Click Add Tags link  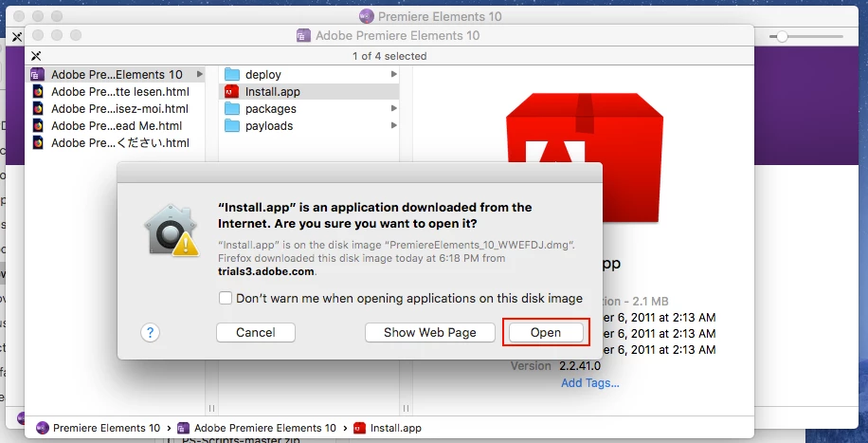pos(590,383)
